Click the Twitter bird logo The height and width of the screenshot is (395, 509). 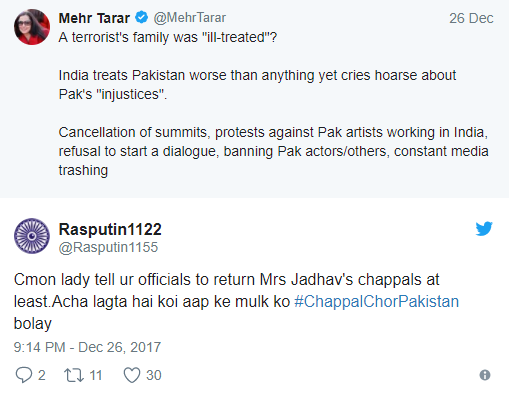484,228
